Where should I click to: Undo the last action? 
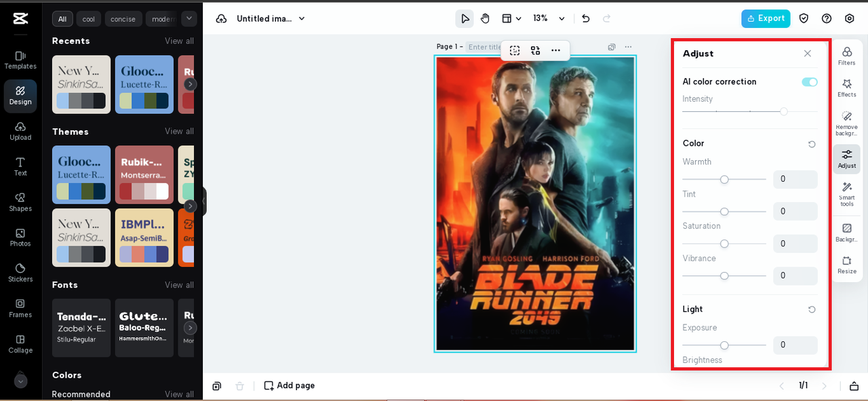click(586, 18)
